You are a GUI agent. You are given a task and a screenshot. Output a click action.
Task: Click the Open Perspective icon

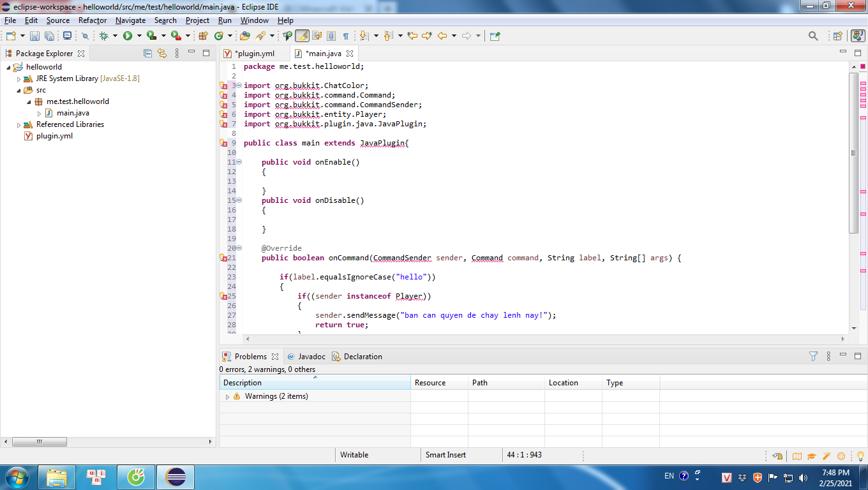pos(837,36)
